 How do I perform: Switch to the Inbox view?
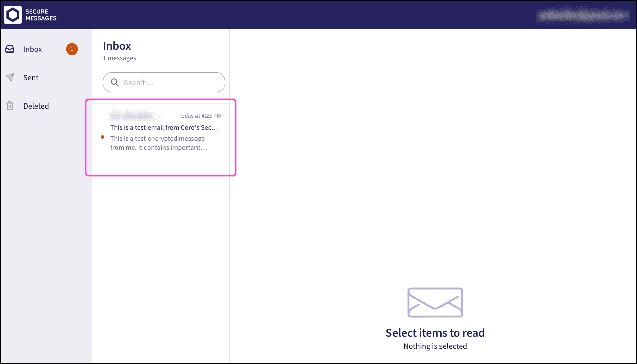tap(32, 49)
